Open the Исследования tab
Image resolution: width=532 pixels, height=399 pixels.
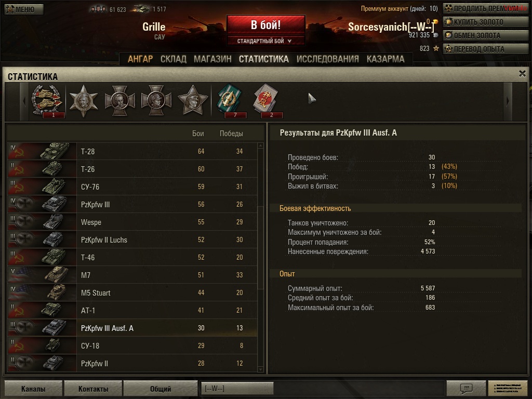point(327,59)
